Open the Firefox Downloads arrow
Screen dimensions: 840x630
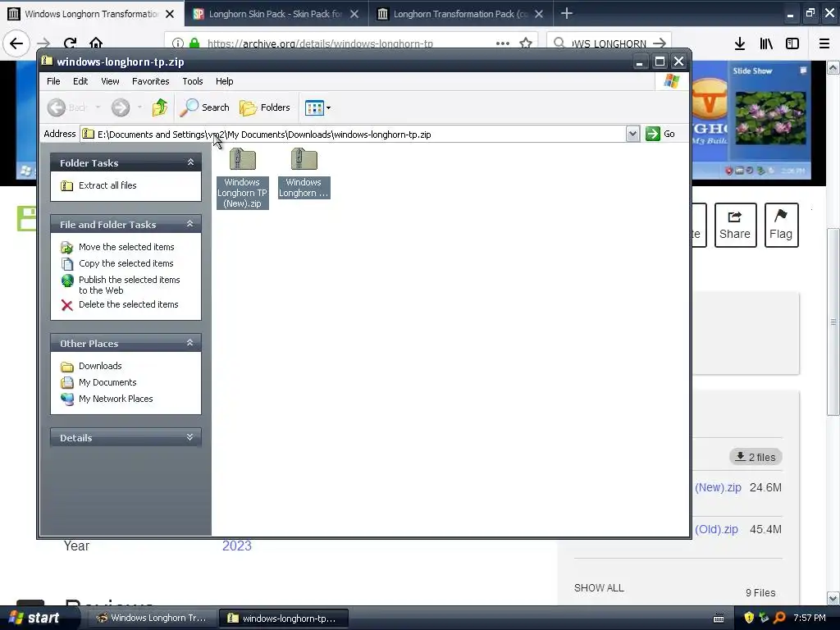[x=740, y=43]
